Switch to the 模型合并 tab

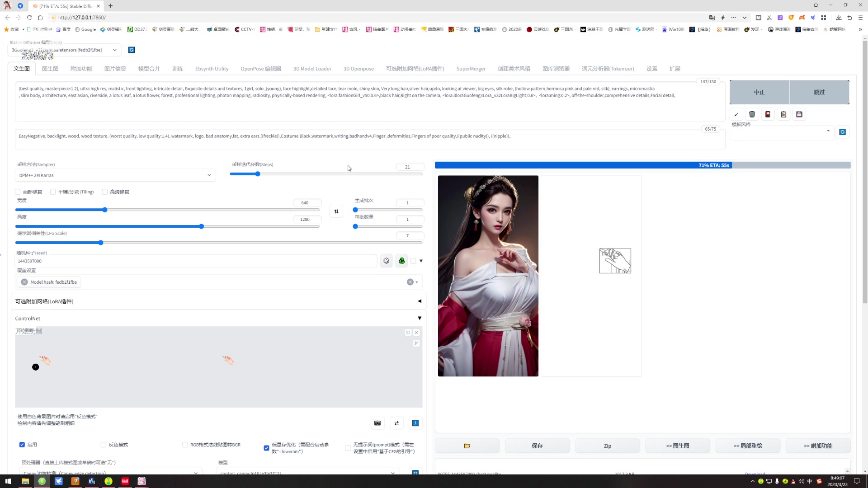click(149, 69)
